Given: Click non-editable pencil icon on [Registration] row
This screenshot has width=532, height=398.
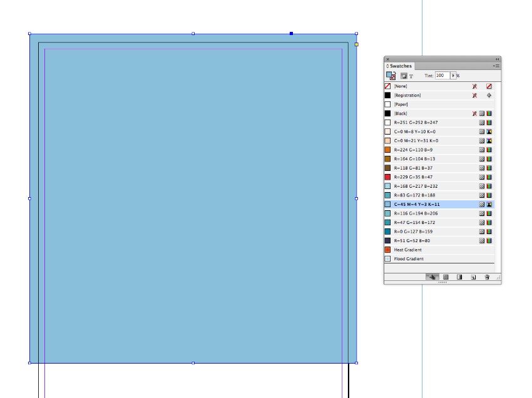Looking at the screenshot, I should [x=474, y=95].
